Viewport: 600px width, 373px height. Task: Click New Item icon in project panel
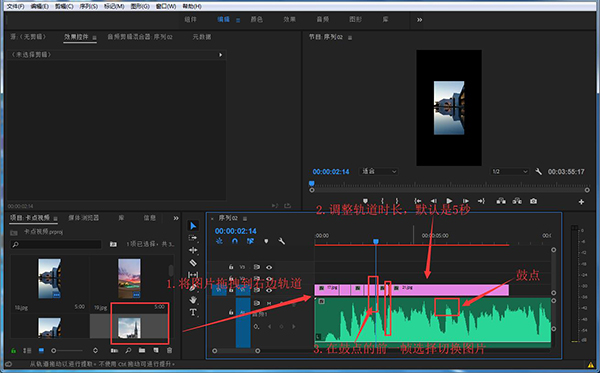(156, 350)
